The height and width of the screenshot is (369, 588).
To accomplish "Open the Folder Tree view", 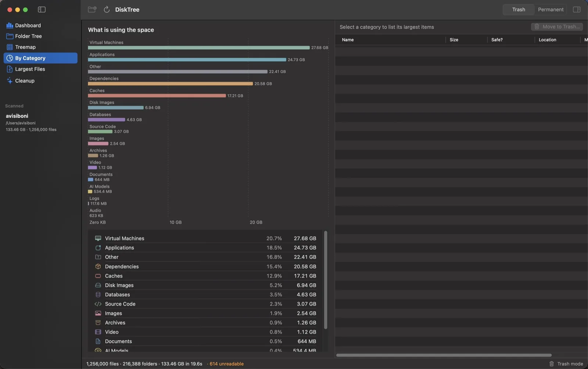I will coord(40,36).
